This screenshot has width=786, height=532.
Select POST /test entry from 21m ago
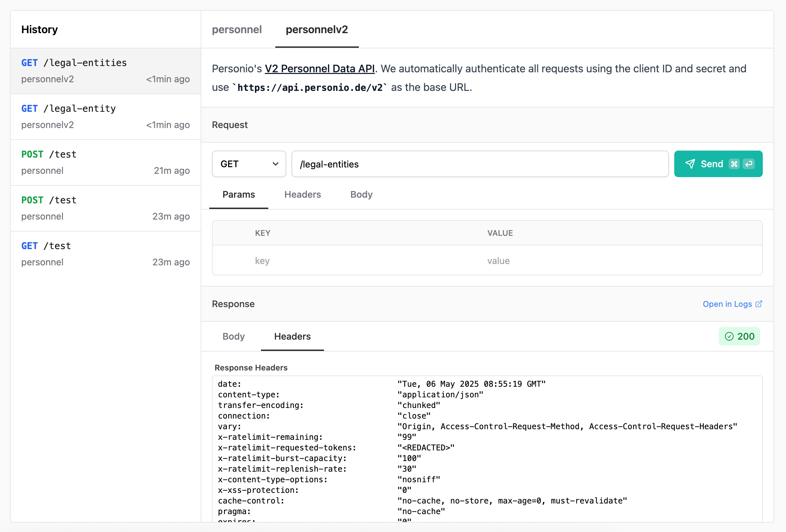point(105,162)
